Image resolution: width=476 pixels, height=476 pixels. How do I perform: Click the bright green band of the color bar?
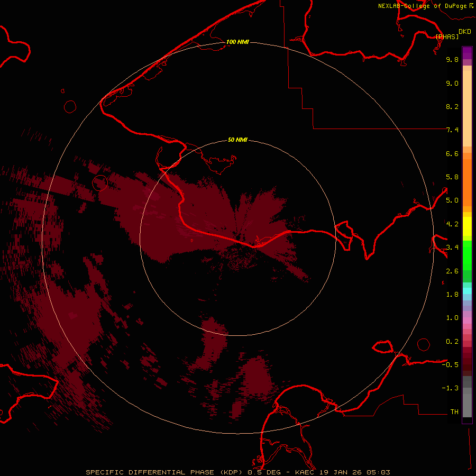[467, 255]
